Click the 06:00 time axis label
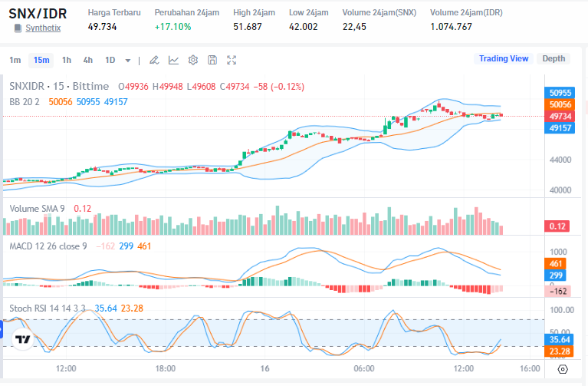 364,368
